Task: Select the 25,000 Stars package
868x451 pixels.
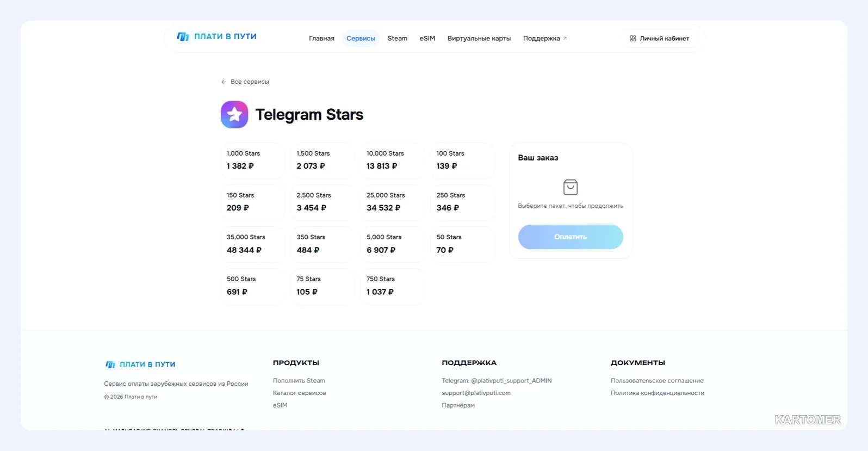Action: coord(392,202)
